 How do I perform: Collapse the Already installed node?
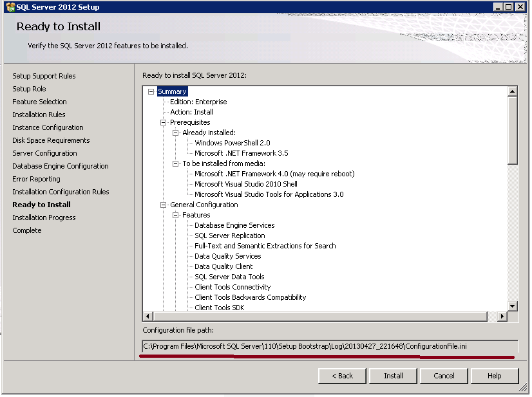175,133
